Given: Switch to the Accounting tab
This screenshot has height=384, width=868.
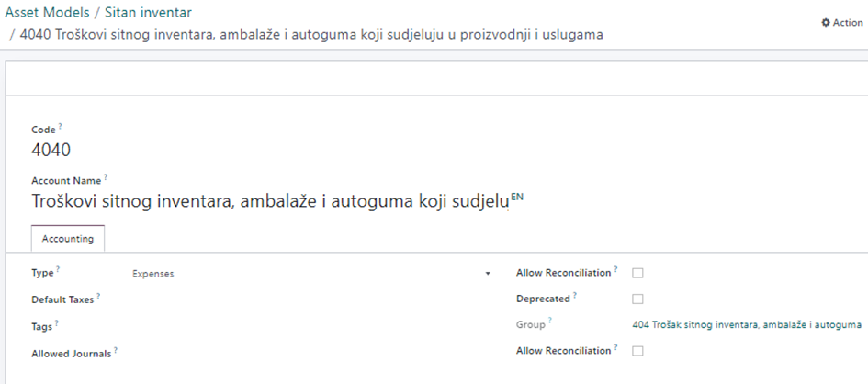Looking at the screenshot, I should coord(68,239).
